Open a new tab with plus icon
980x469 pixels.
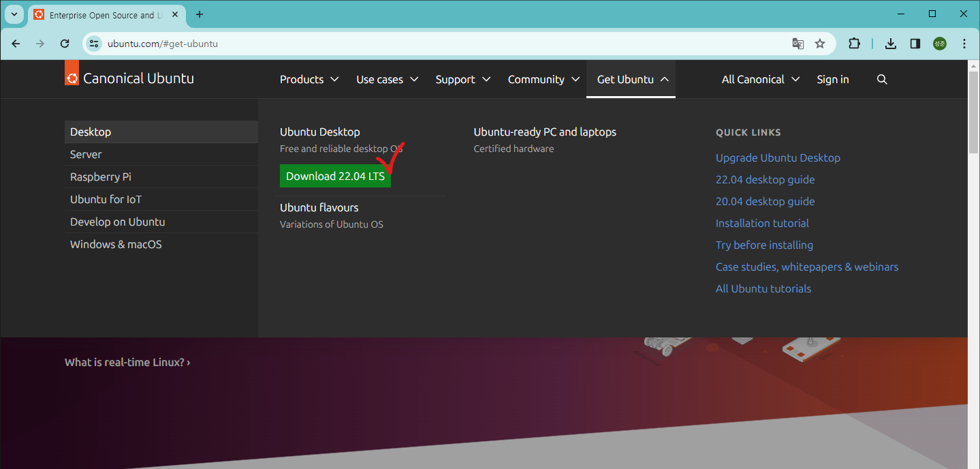coord(200,14)
